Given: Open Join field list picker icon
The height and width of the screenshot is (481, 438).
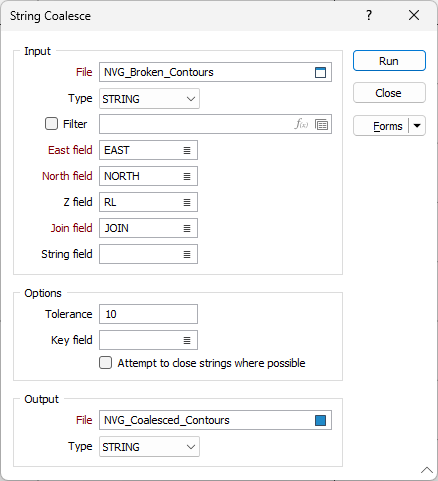Looking at the screenshot, I should (x=187, y=228).
